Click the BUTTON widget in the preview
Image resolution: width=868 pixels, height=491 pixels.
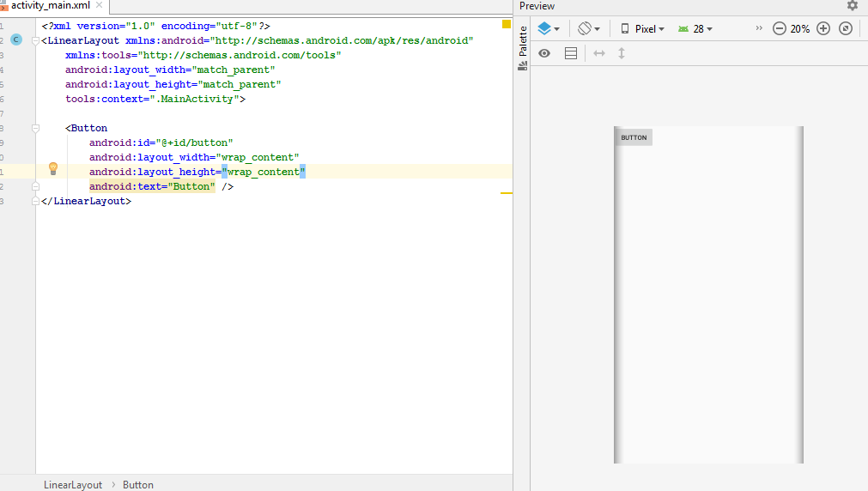[x=634, y=137]
